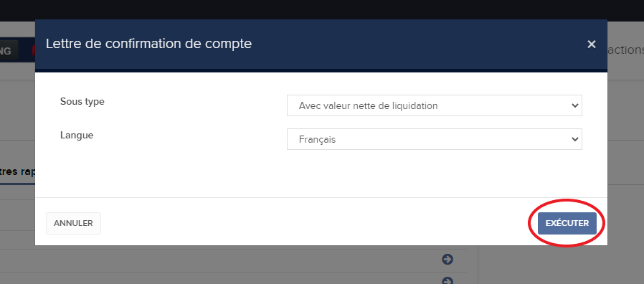644x284 pixels.
Task: Expand the Sous type dropdown chevron
Action: (574, 105)
